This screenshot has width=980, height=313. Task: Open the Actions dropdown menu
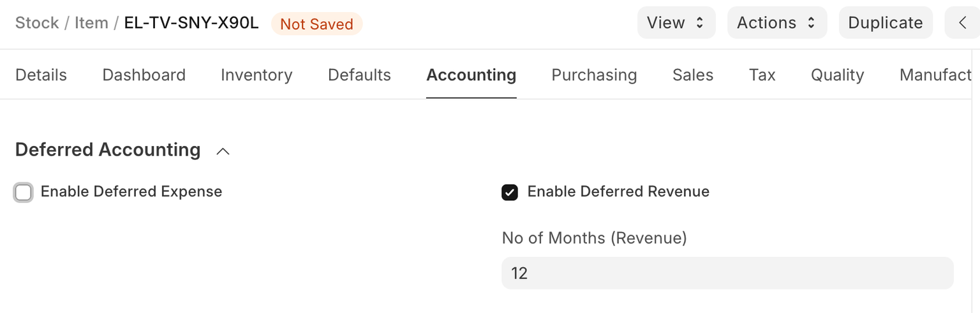pos(776,23)
